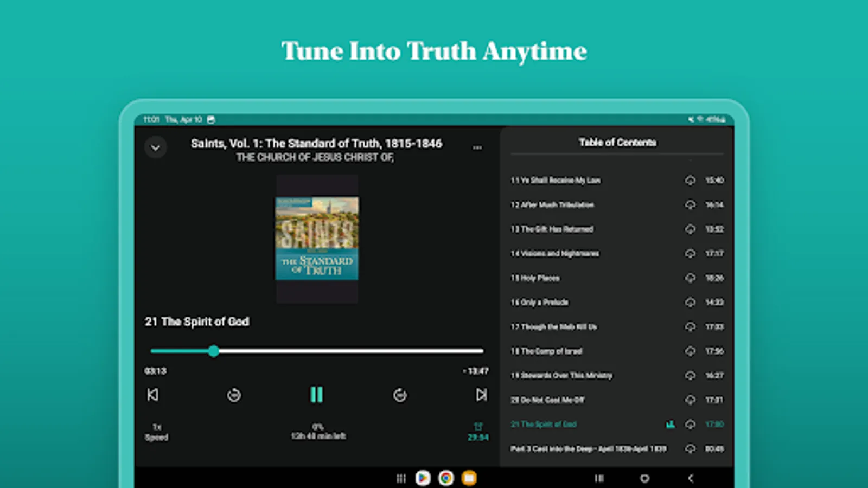Toggle the 1x playback Speed setting

pos(157,432)
